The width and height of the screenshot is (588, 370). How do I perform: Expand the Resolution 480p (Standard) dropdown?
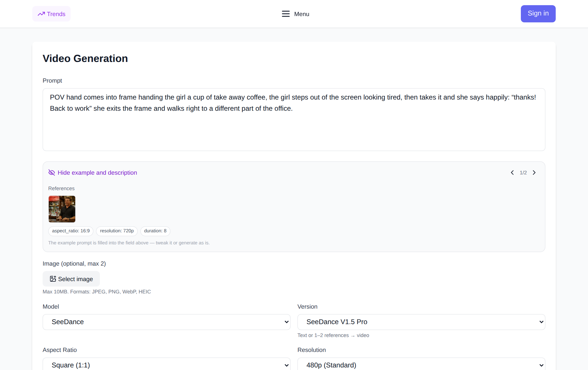421,365
